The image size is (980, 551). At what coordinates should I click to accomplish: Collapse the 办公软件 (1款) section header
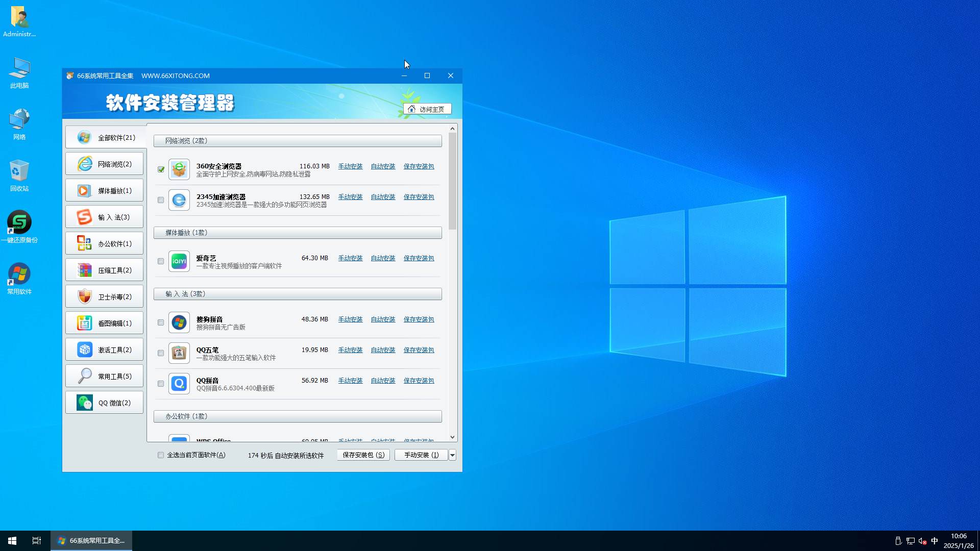[x=298, y=416]
